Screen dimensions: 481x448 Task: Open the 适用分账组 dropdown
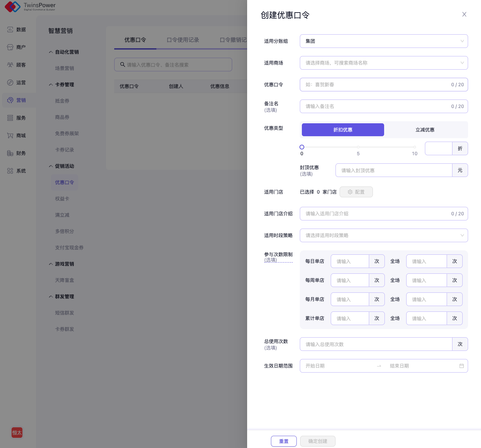click(383, 41)
